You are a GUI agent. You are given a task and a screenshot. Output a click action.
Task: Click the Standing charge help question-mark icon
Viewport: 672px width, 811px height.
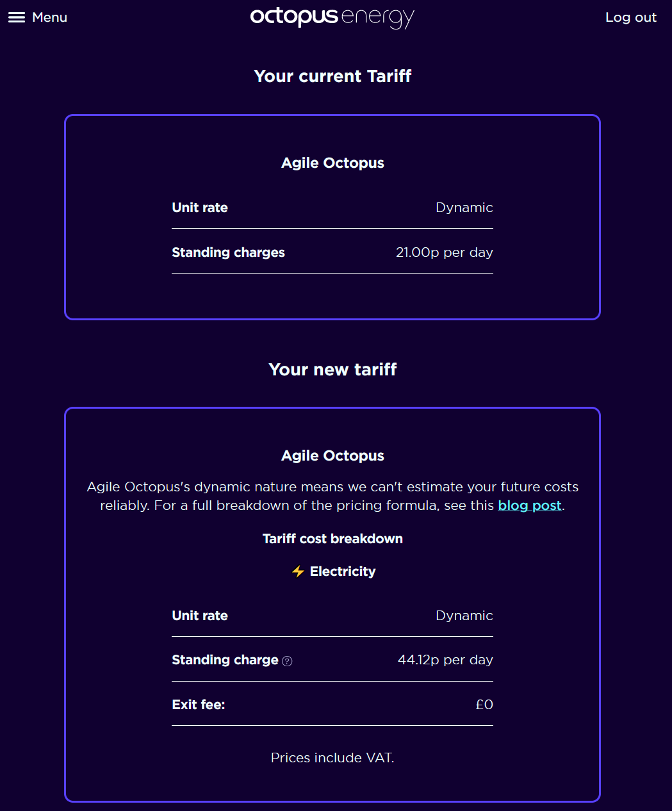287,661
